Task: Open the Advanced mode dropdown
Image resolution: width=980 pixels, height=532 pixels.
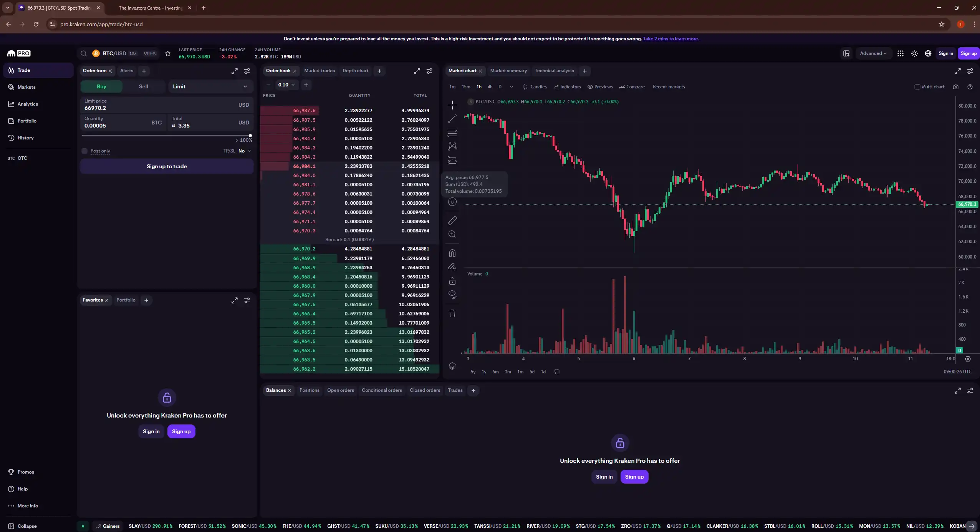Action: click(873, 53)
